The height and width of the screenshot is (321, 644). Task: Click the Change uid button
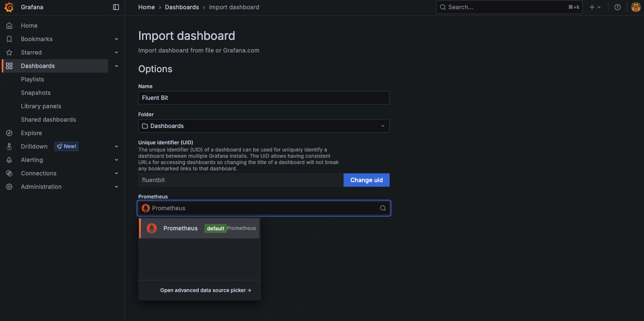367,180
